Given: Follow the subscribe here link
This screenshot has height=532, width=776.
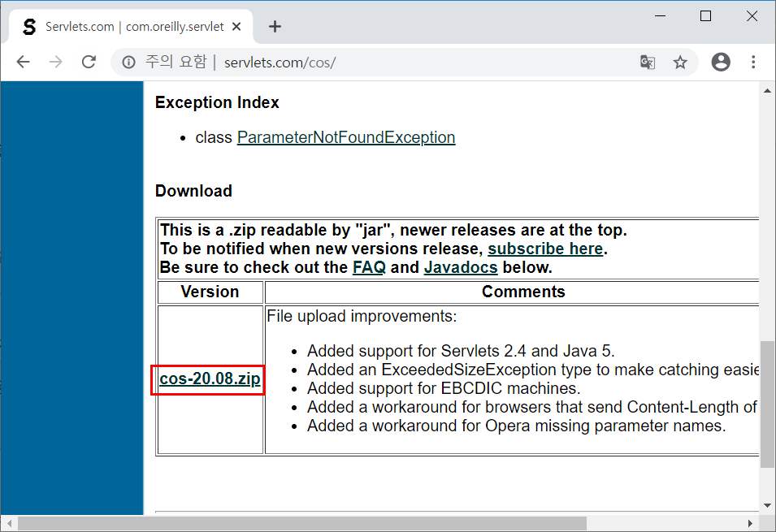Looking at the screenshot, I should pos(545,249).
